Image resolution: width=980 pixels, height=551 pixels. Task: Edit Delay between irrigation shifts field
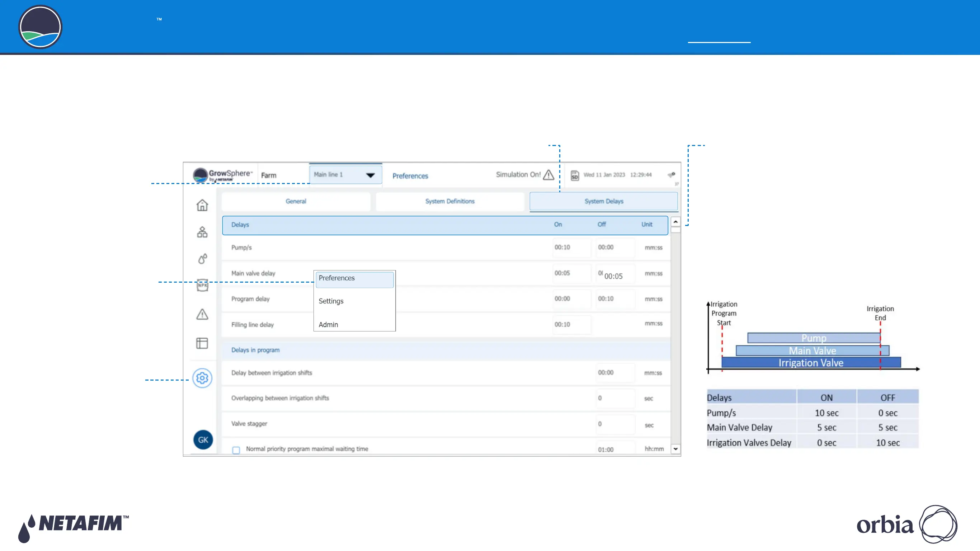615,372
